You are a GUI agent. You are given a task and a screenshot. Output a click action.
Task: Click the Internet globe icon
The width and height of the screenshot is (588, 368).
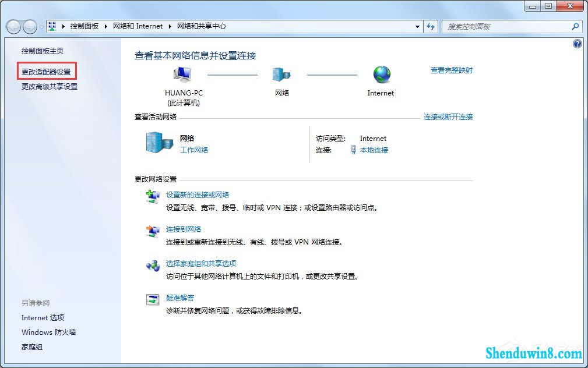[382, 74]
